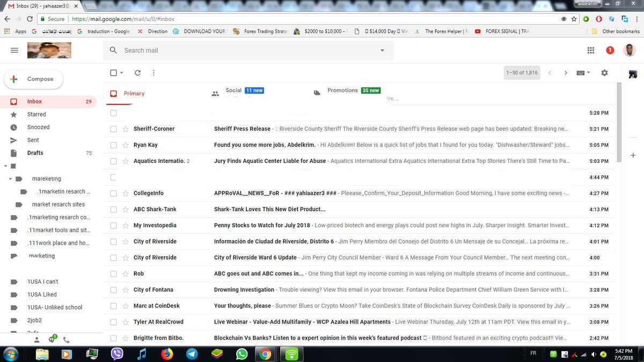Select the Aquatics International email checkbox
Screen dimensions: 644x362
pos(113,161)
